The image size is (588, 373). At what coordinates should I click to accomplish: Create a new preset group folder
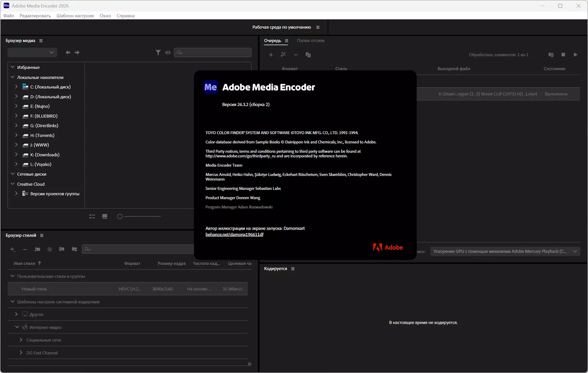pyautogui.click(x=37, y=249)
